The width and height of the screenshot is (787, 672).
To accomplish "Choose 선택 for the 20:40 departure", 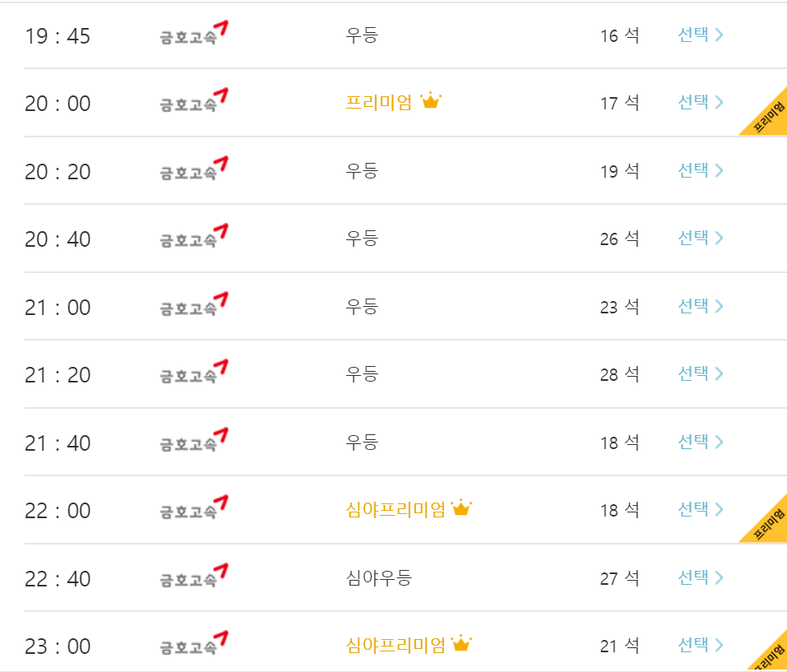I will coord(700,238).
